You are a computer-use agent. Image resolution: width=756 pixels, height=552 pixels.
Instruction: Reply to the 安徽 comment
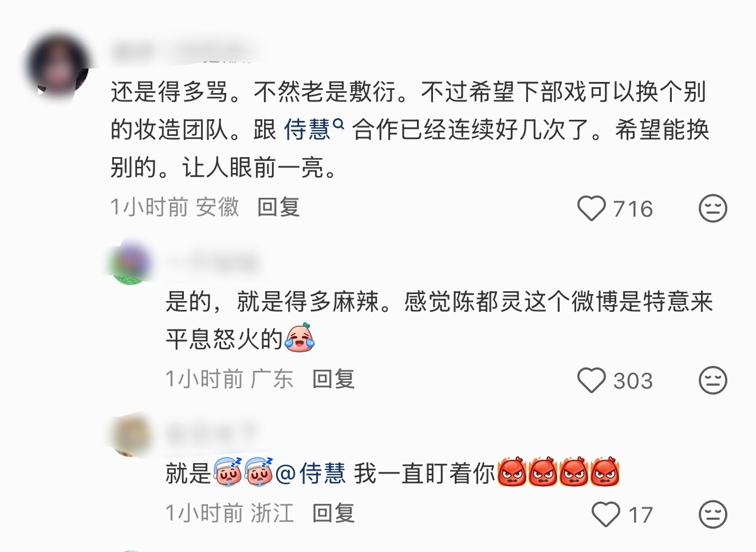click(278, 208)
